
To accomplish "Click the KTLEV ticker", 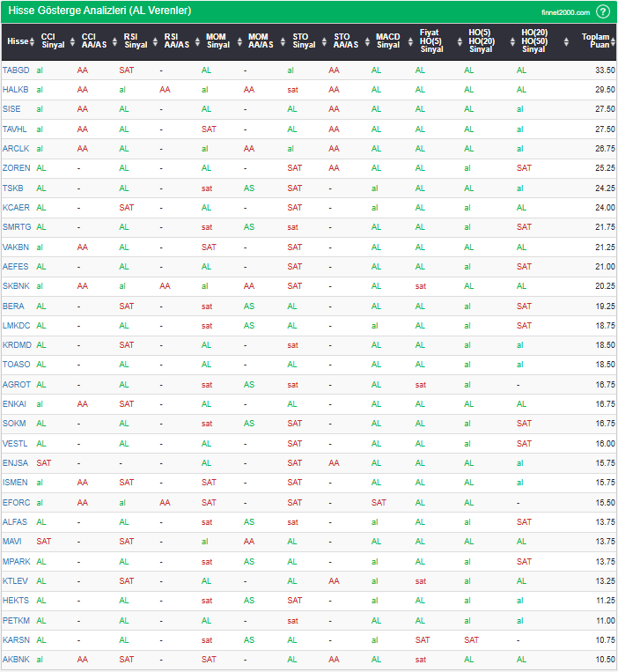I will 16,580.
